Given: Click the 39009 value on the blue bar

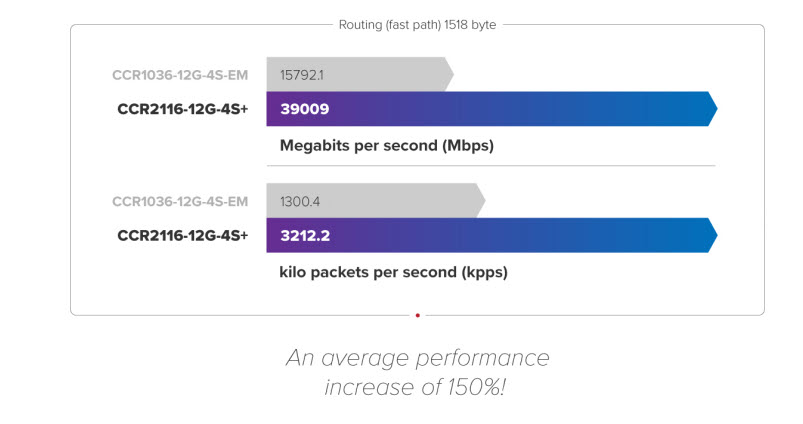Looking at the screenshot, I should coord(305,109).
